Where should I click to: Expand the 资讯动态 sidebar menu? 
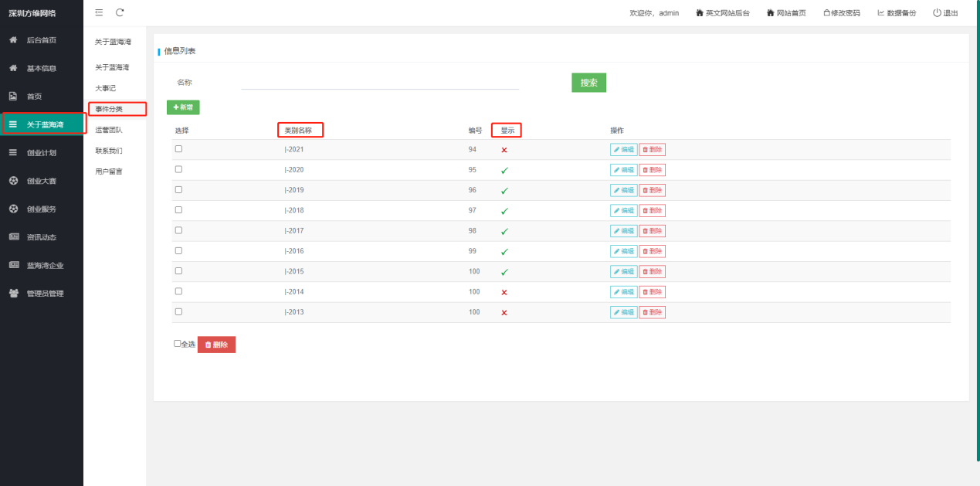(x=42, y=237)
